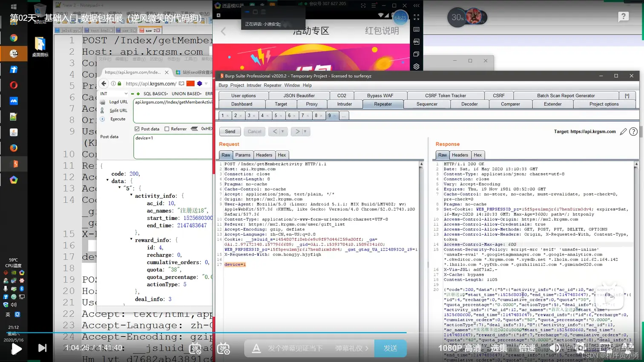Open the back history dropdown in Repeater
This screenshot has height=362, width=644.
pyautogui.click(x=283, y=131)
